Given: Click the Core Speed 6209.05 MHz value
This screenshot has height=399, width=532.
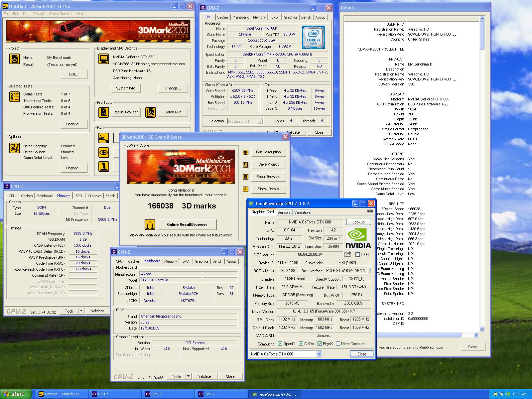Looking at the screenshot, I should [243, 91].
